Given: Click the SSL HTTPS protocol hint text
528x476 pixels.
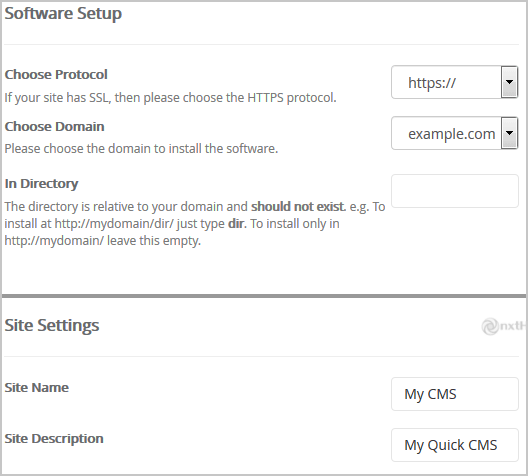Looking at the screenshot, I should (x=170, y=98).
